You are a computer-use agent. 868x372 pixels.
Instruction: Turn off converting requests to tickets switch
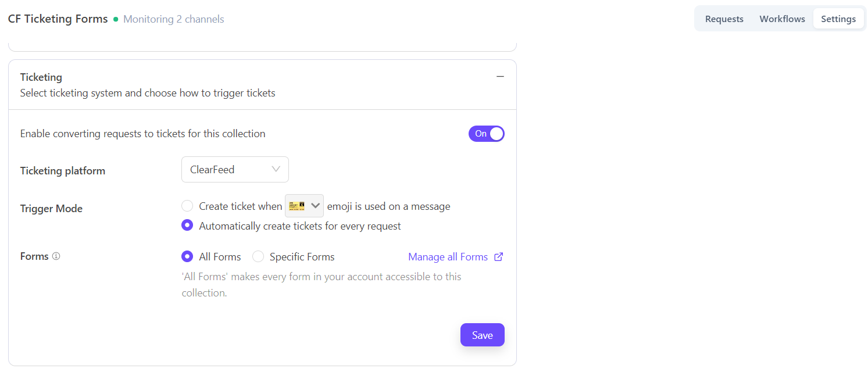[487, 134]
